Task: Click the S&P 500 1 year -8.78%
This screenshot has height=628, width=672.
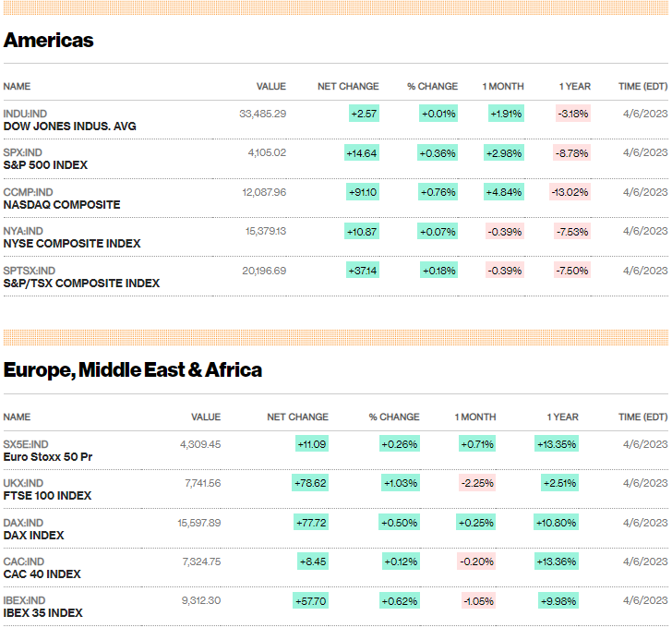Action: pyautogui.click(x=571, y=153)
